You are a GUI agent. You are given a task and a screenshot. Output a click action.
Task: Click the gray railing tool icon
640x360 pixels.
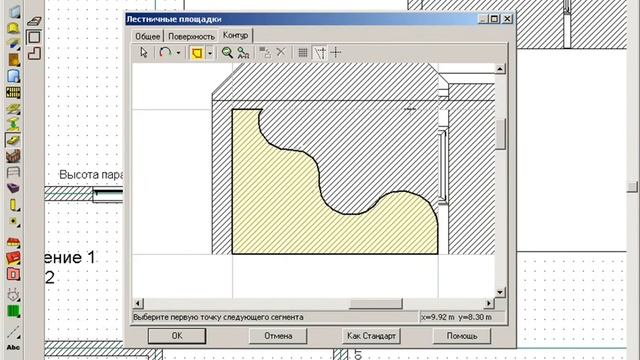pos(13,172)
